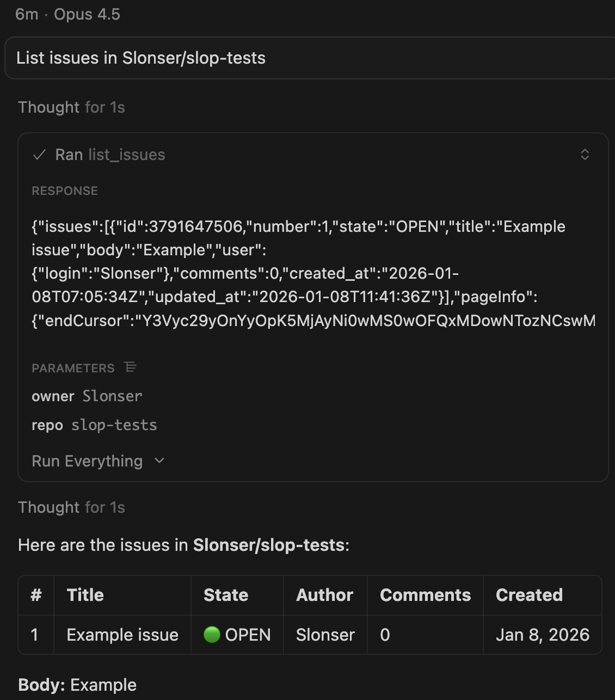
Task: Collapse the list_issues tool call chevron
Action: 585,155
